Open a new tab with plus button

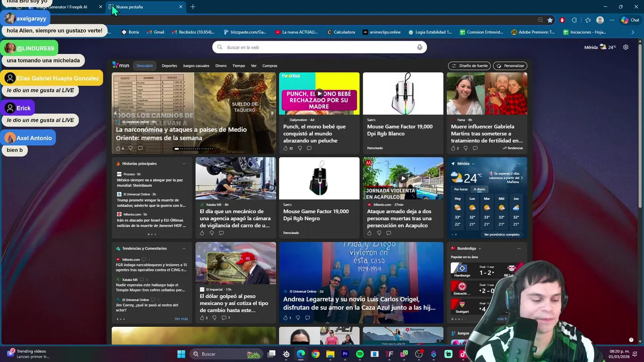coord(193,7)
